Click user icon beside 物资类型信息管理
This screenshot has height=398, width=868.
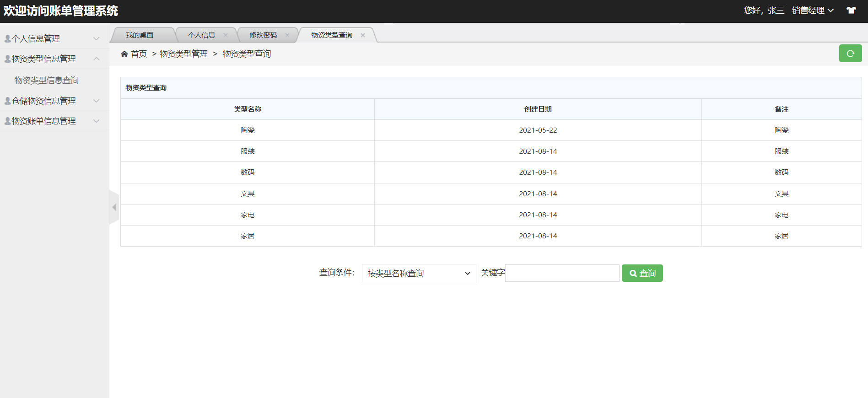click(x=8, y=59)
